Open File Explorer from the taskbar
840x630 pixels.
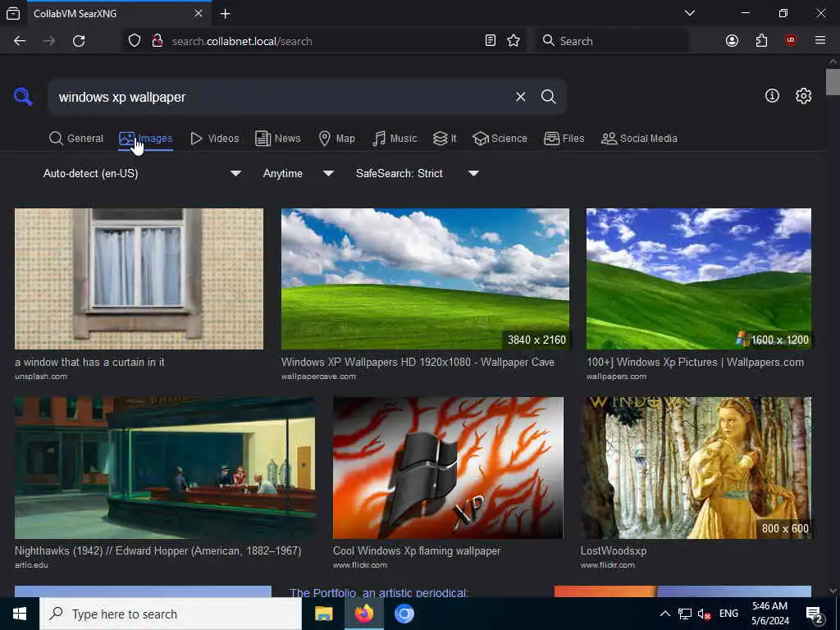coord(323,614)
